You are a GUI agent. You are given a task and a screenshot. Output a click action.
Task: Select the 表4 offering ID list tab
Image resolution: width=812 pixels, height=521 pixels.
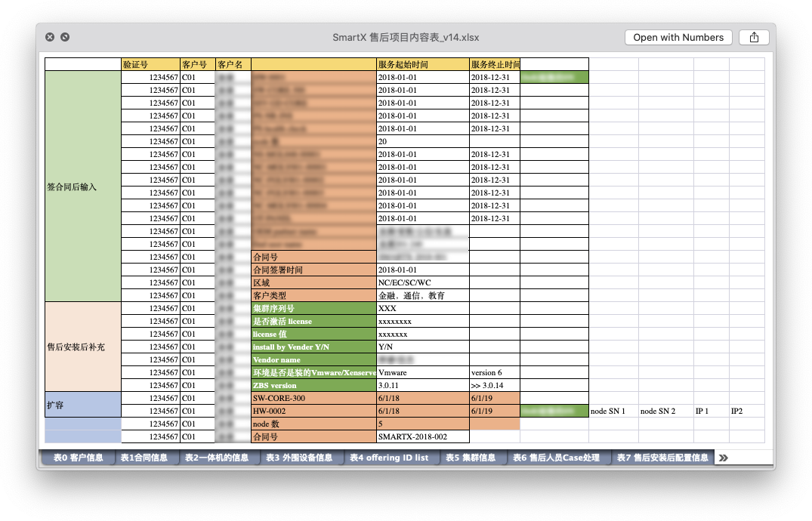click(389, 458)
